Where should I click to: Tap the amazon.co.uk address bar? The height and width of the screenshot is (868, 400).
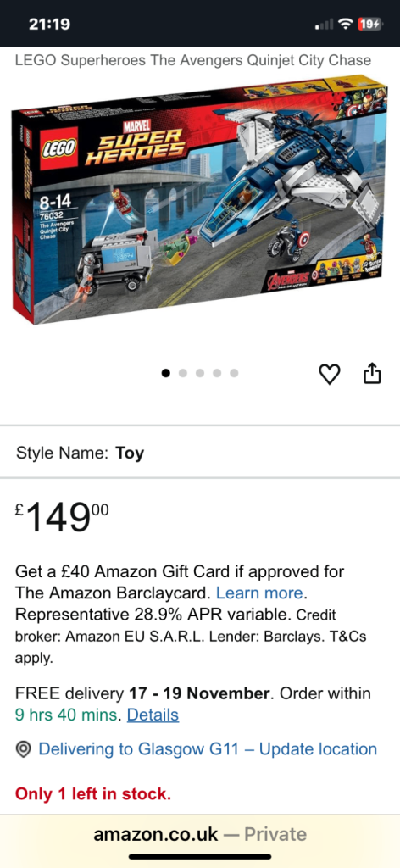pyautogui.click(x=200, y=834)
